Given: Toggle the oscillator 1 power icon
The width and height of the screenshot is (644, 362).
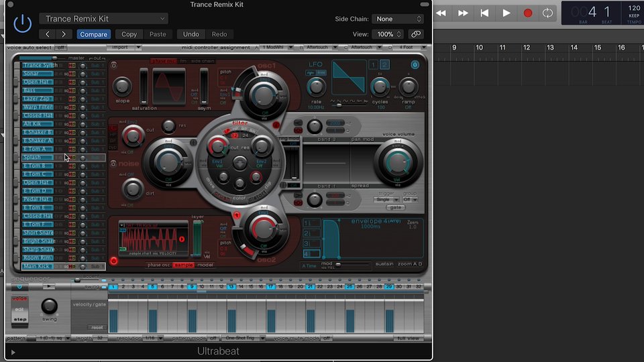Looking at the screenshot, I should [114, 65].
